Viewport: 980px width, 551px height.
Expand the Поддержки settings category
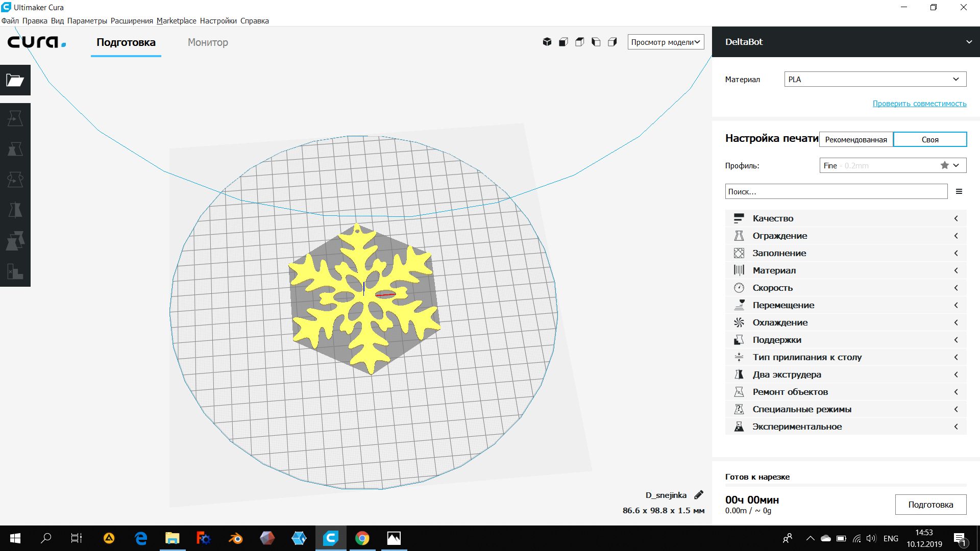[846, 340]
